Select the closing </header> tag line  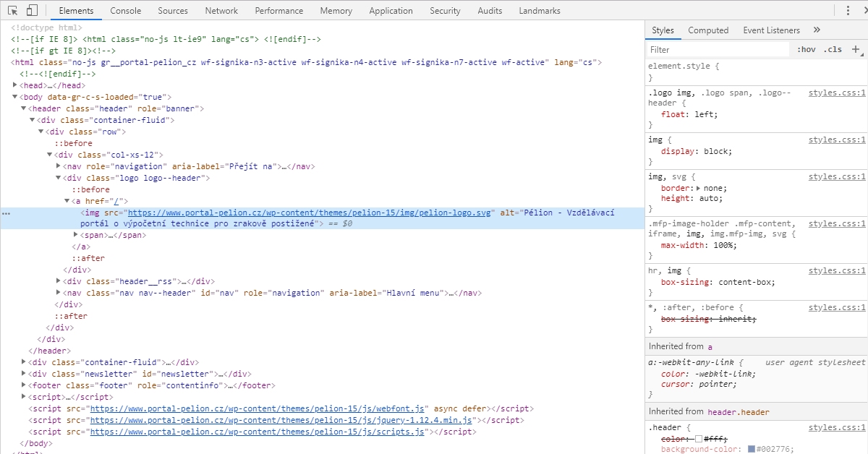click(x=49, y=351)
